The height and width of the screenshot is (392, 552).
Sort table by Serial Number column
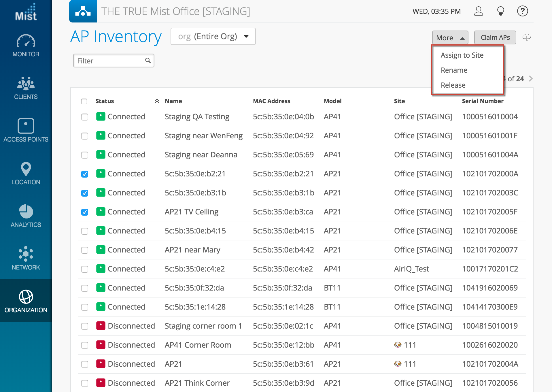pos(483,101)
